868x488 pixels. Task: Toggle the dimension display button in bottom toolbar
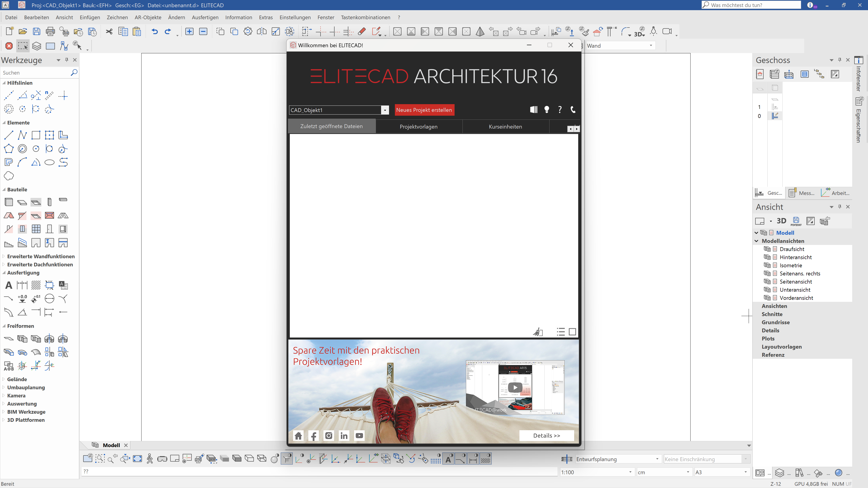click(x=473, y=458)
